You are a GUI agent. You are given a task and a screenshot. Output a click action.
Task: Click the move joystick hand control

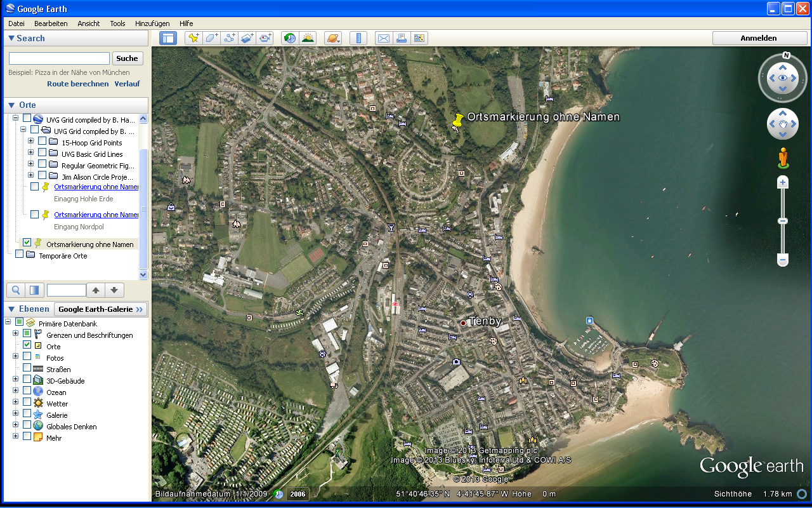pos(783,124)
